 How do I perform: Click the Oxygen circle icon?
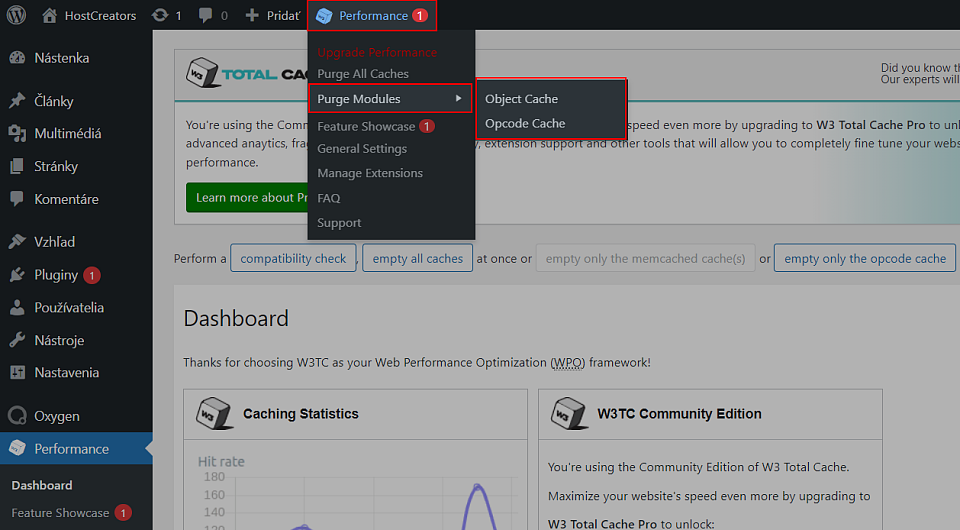(x=17, y=416)
